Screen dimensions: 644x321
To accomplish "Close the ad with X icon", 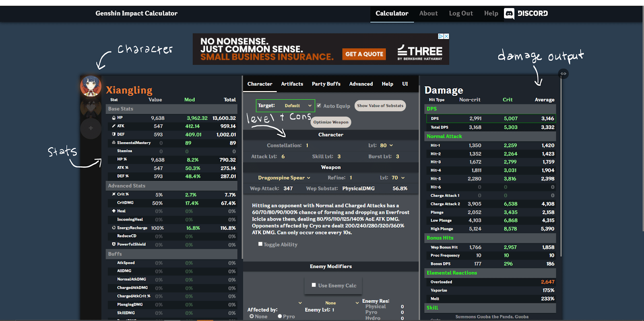I will [446, 36].
